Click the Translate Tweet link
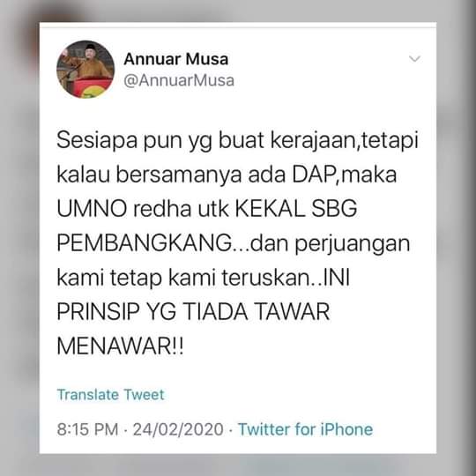The image size is (476, 476). click(110, 394)
